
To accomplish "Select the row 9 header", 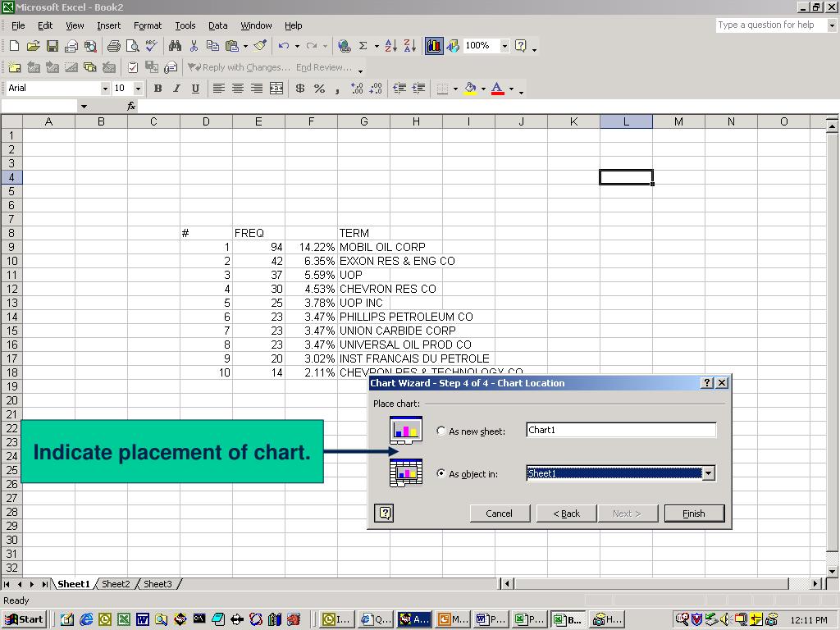I will [11, 247].
